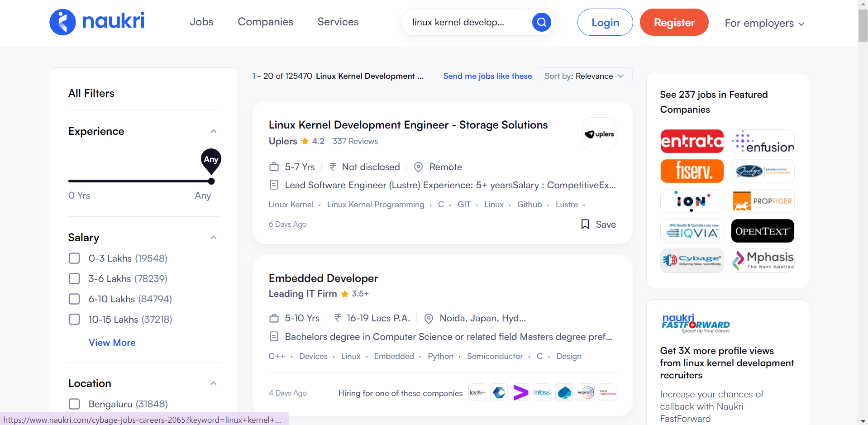Collapse the Experience filter section
This screenshot has width=868, height=425.
pyautogui.click(x=214, y=131)
